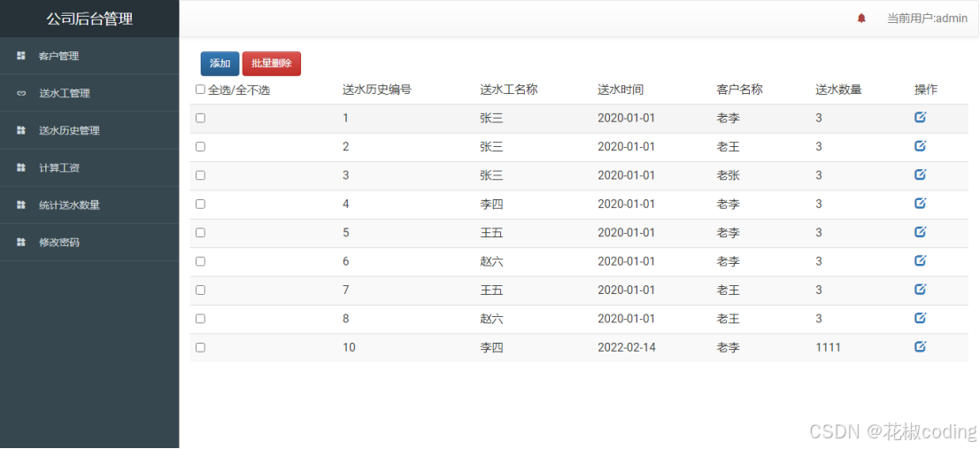The height and width of the screenshot is (449, 980).
Task: Click 赵六 in record 6 row
Action: click(x=491, y=261)
